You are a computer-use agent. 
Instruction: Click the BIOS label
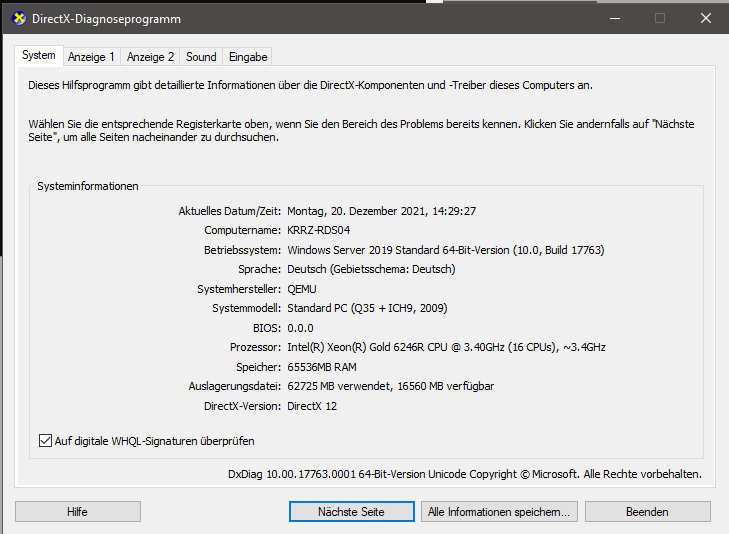tap(267, 328)
